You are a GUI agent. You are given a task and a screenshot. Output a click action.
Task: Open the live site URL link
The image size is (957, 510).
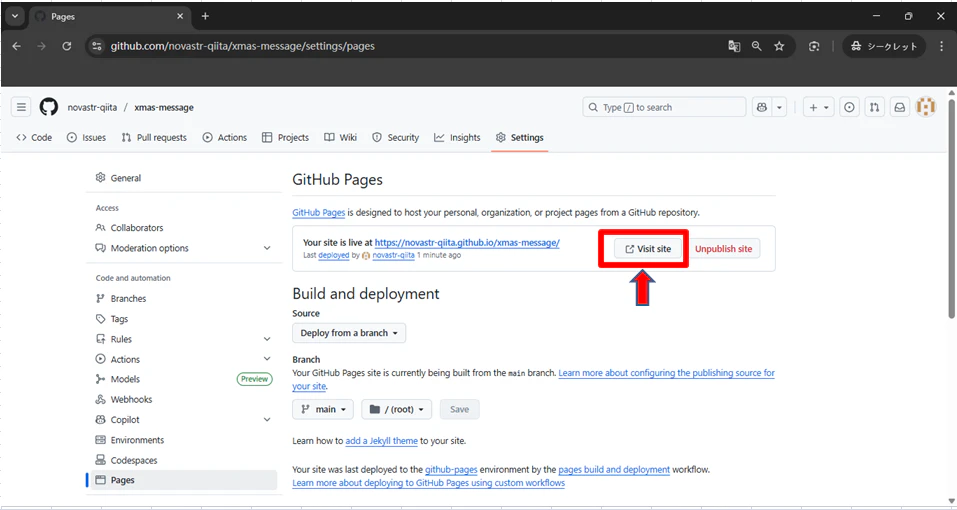(x=467, y=242)
